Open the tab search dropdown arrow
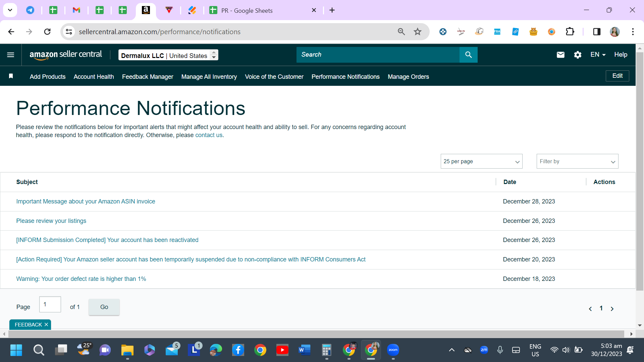644x362 pixels. (10, 10)
